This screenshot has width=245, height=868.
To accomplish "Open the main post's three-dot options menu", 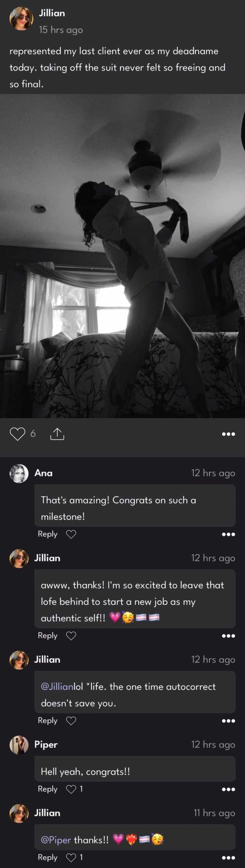I will (228, 434).
